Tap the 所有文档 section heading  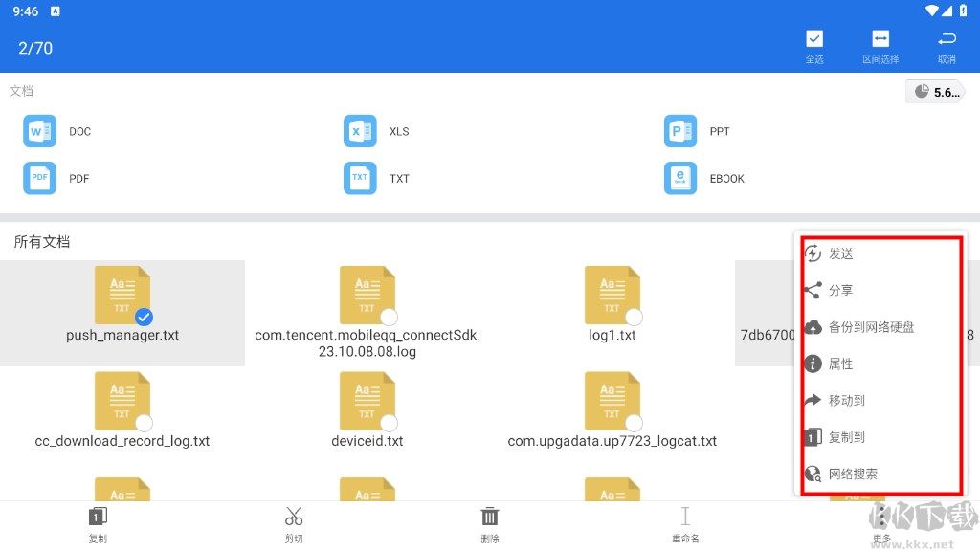point(42,242)
